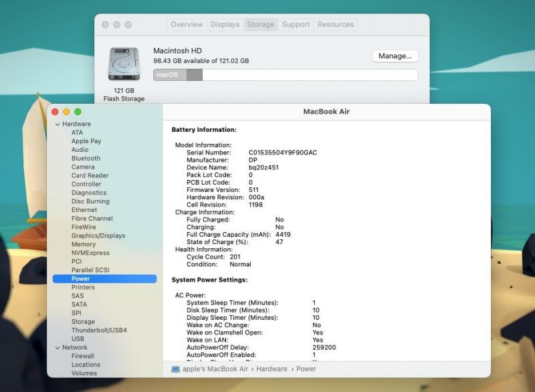Click the Firmware Version value 511
This screenshot has width=535, height=392.
[253, 190]
